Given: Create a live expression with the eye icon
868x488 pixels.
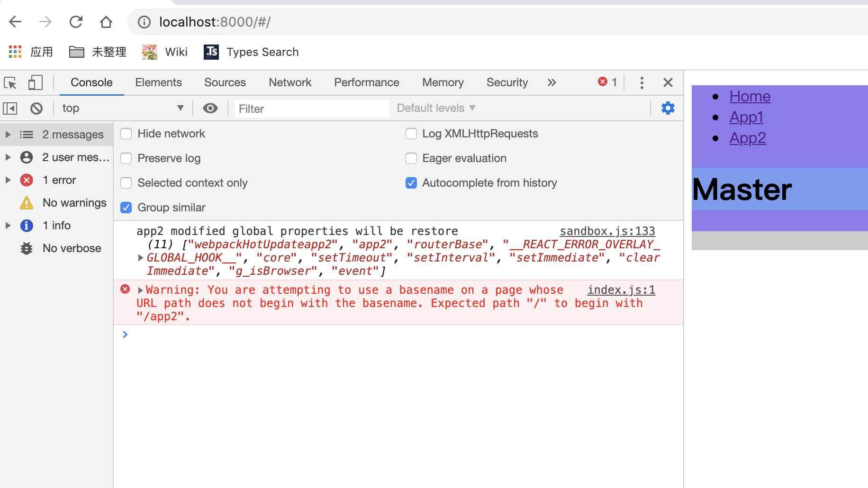Looking at the screenshot, I should point(210,108).
